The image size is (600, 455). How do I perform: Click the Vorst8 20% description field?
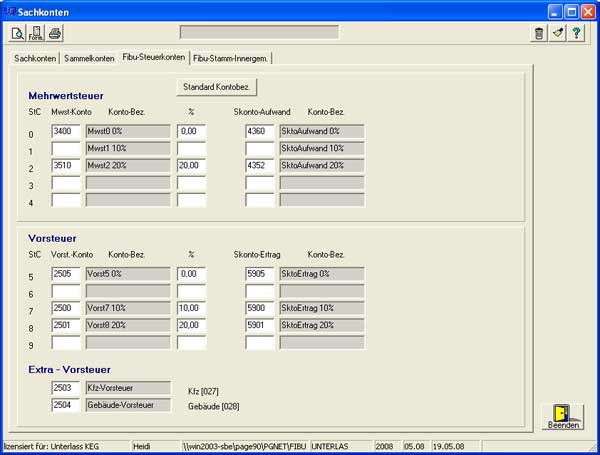click(128, 325)
